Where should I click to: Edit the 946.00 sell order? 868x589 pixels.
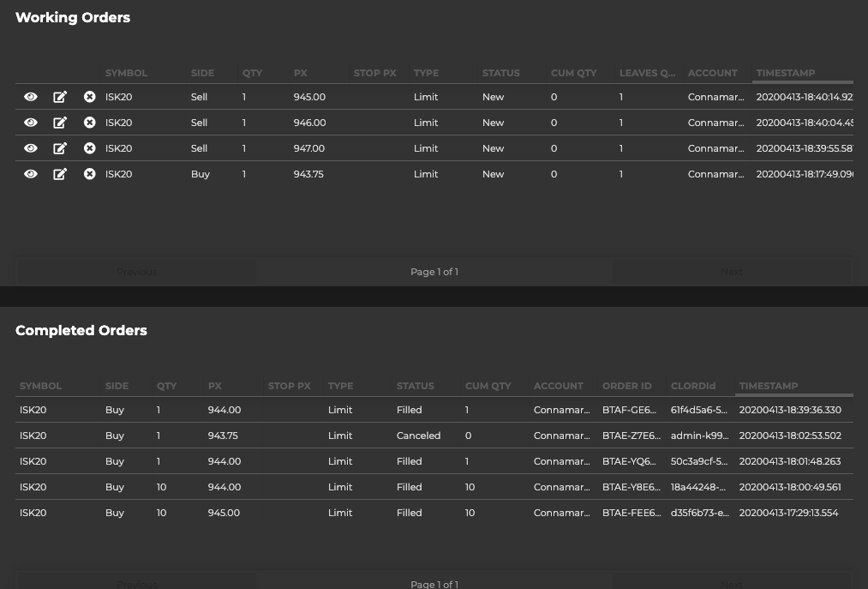60,123
